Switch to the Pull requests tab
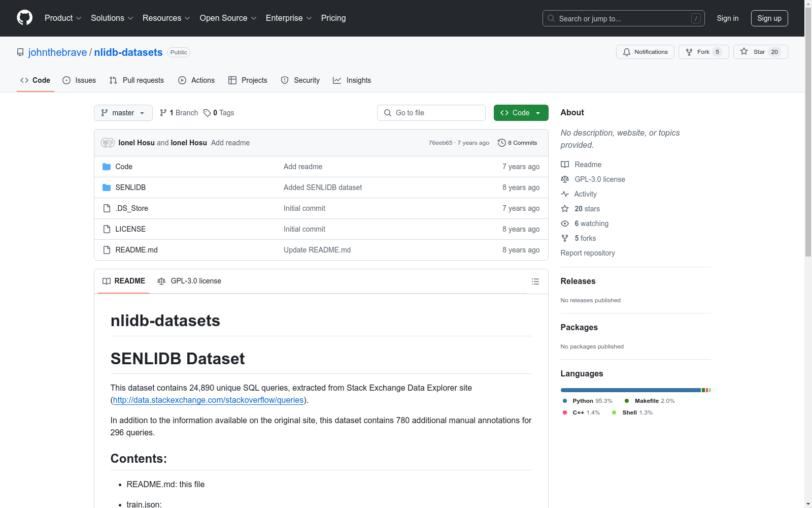This screenshot has width=812, height=508. tap(137, 80)
